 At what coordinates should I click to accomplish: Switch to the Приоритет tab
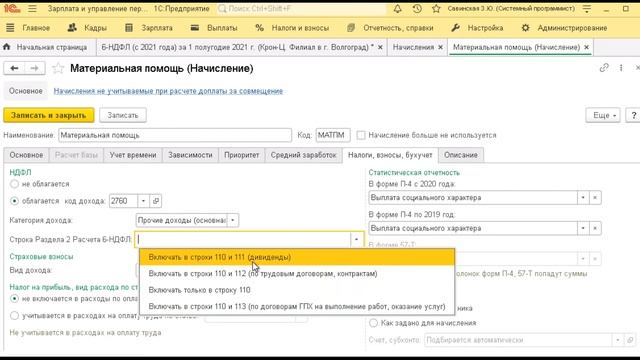(242, 155)
